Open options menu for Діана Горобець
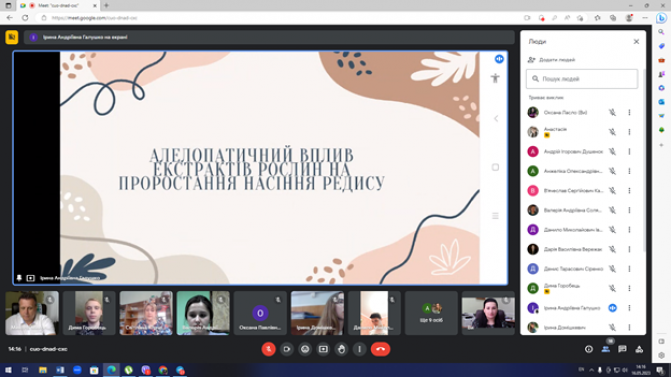 coord(629,288)
